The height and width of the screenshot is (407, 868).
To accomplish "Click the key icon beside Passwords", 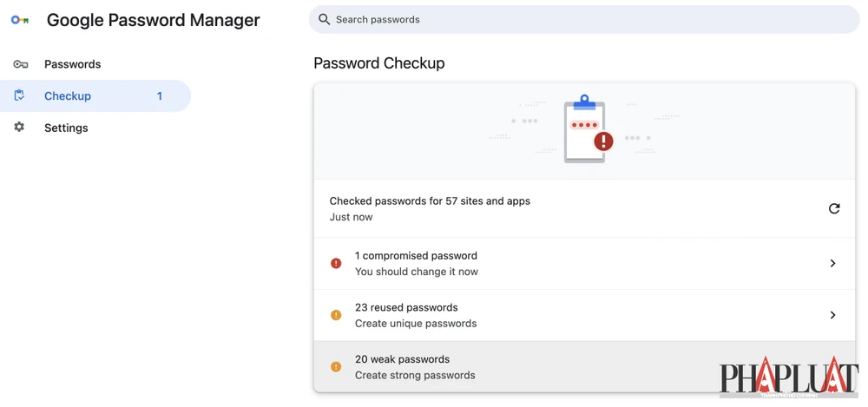I will (x=20, y=64).
